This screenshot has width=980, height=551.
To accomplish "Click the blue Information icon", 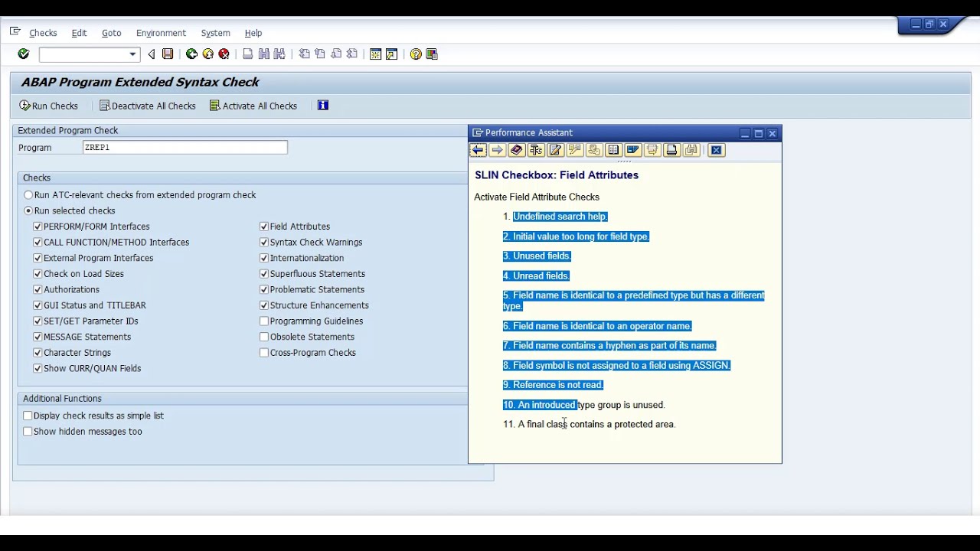I will pos(323,106).
